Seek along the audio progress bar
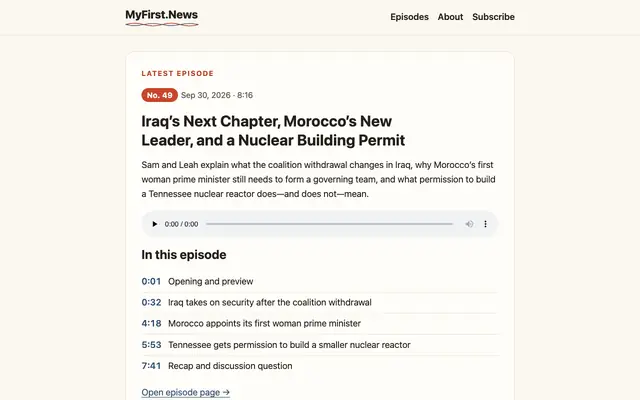The image size is (640, 400). pos(329,224)
